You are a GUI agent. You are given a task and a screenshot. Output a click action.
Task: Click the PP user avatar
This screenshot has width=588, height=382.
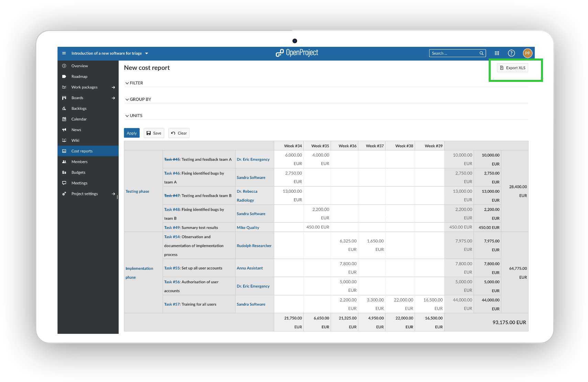[x=527, y=53]
